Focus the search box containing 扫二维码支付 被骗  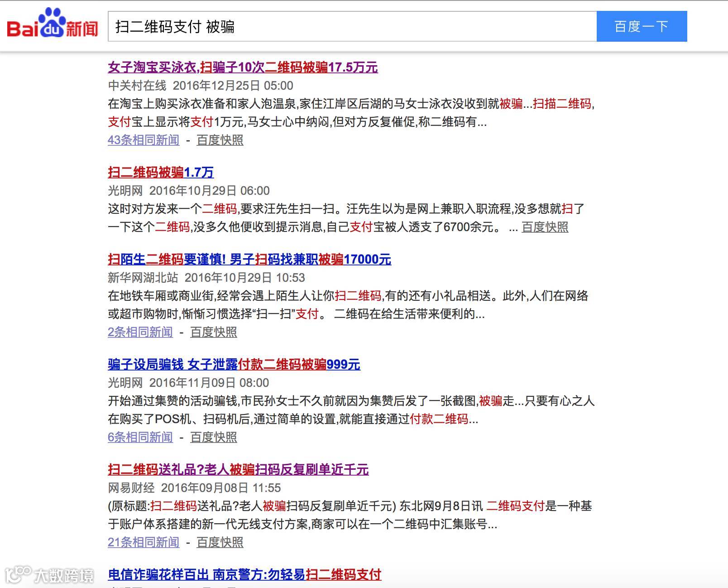click(x=352, y=27)
